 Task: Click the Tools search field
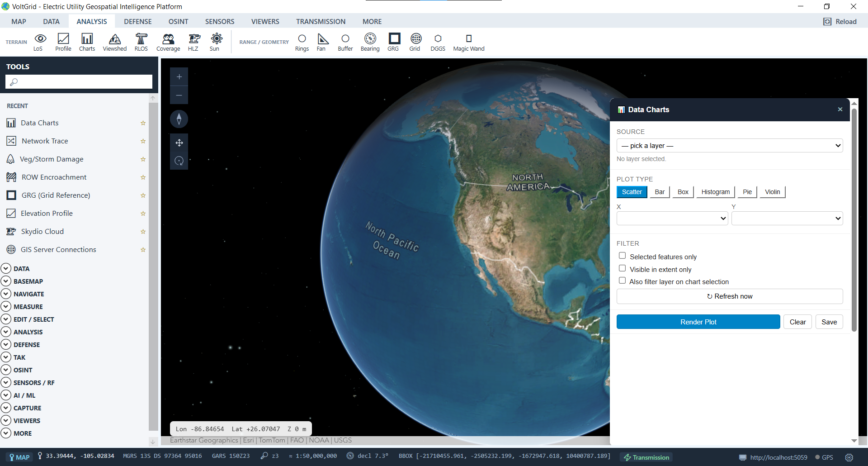[79, 82]
